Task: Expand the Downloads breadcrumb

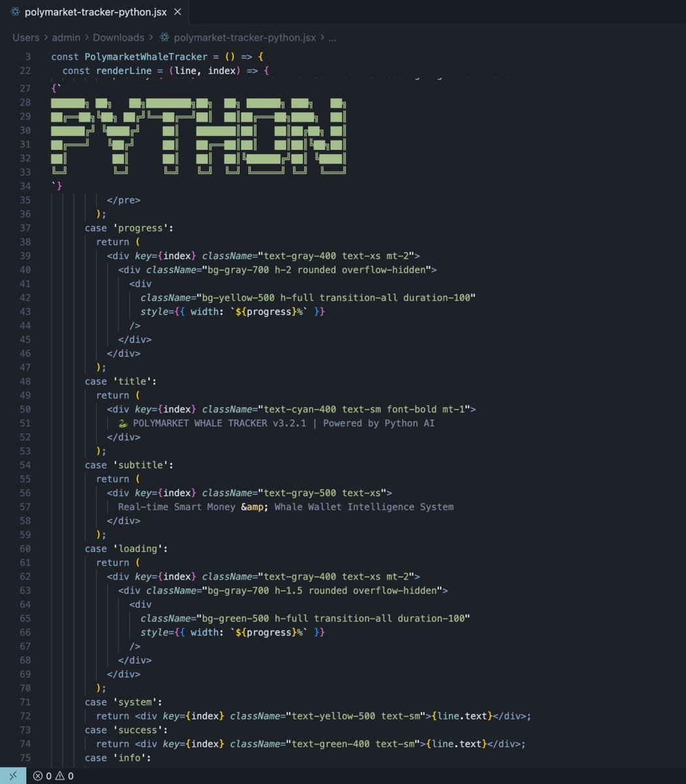Action: click(x=118, y=38)
